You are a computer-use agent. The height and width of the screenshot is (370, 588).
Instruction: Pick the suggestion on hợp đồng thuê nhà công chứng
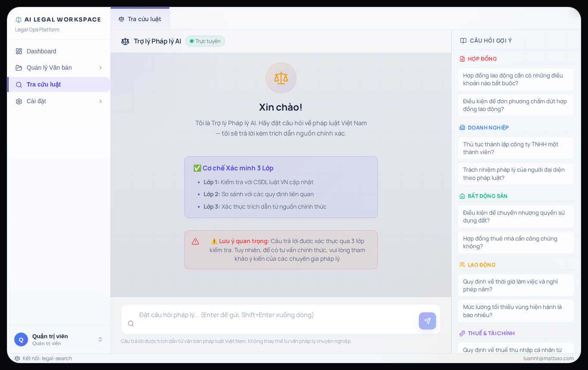pos(516,242)
